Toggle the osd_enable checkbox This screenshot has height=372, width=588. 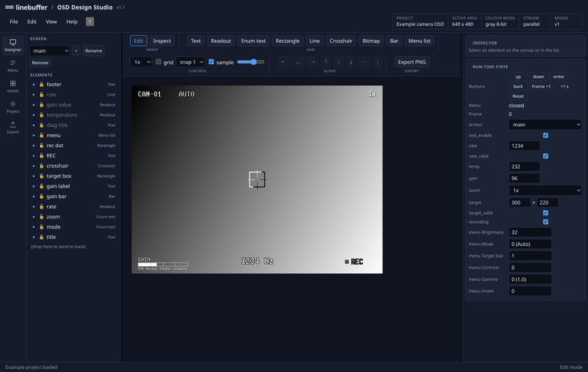[x=546, y=135]
